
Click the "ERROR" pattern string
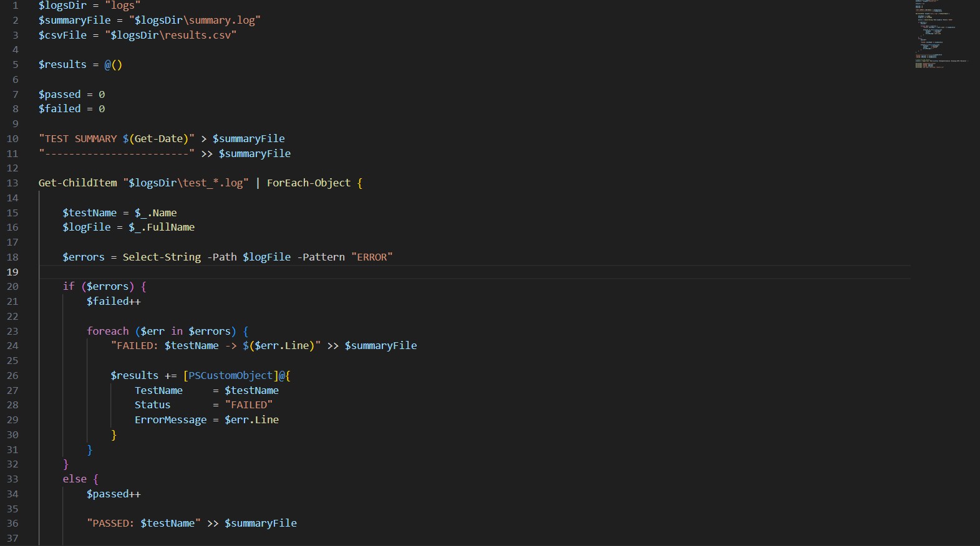tap(372, 257)
